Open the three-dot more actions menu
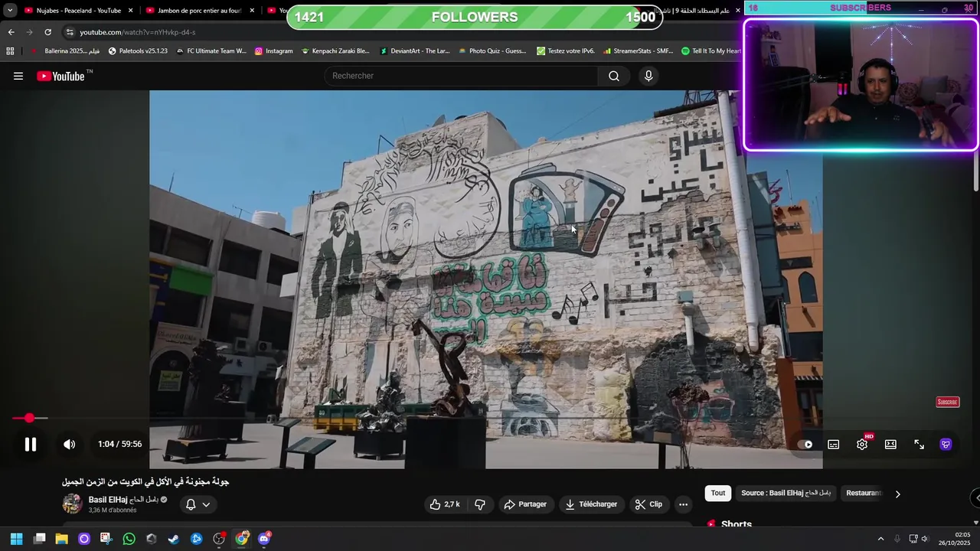 (683, 504)
